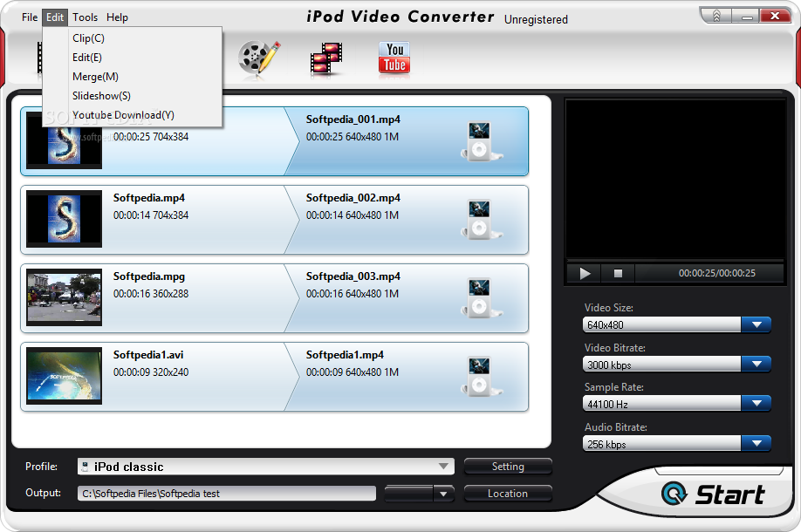Click the 3000 kbps bitrate value

tap(609, 365)
